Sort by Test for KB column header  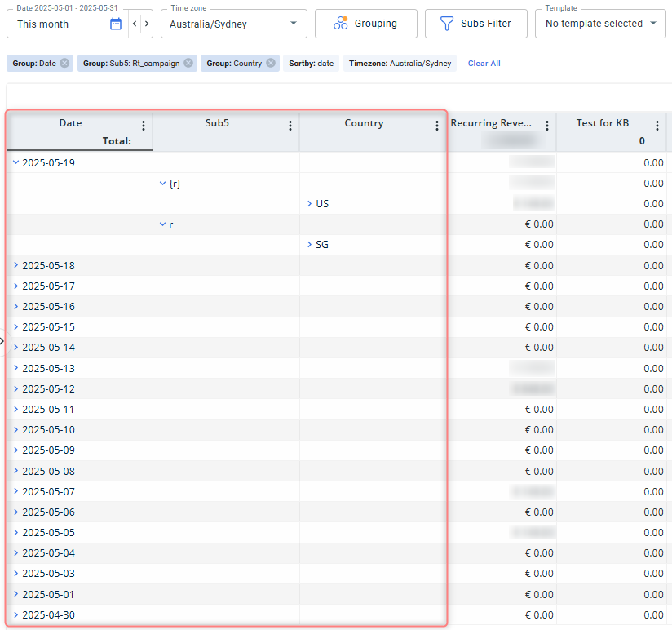pos(602,123)
